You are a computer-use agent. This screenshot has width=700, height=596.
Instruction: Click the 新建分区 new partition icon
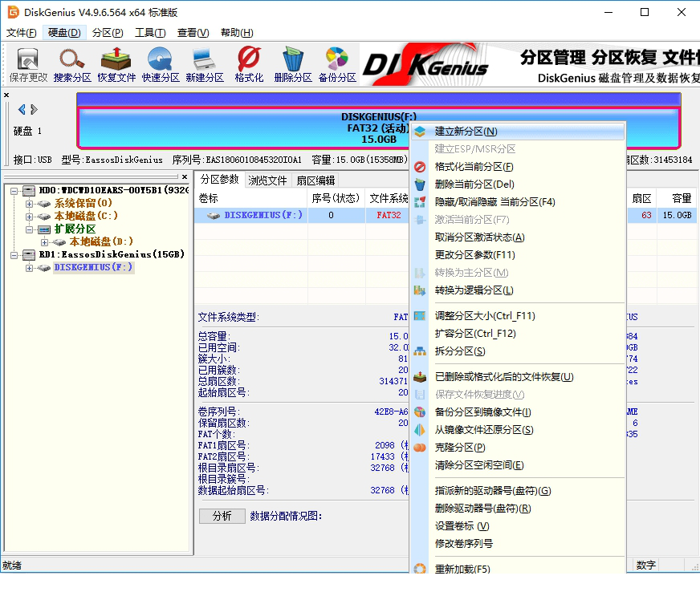click(205, 63)
